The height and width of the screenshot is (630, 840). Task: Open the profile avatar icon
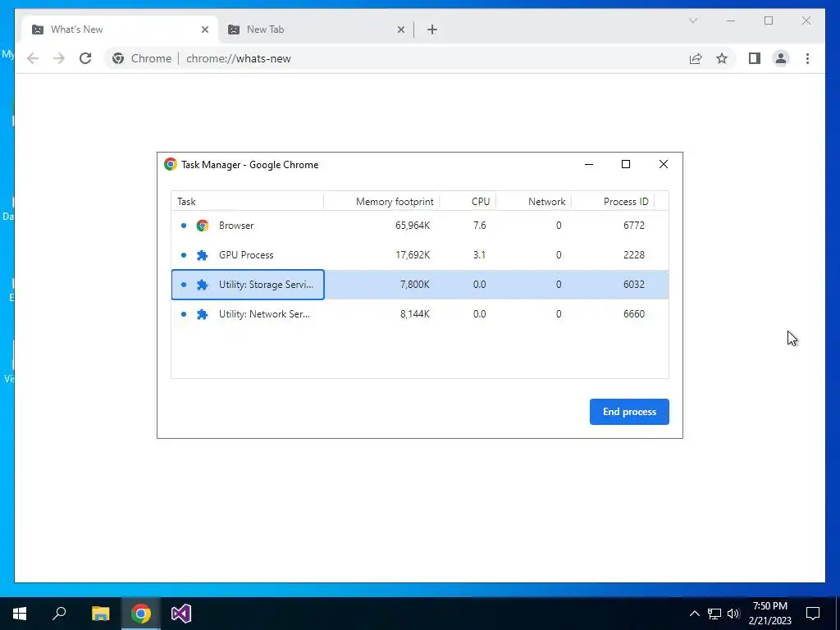(x=781, y=58)
